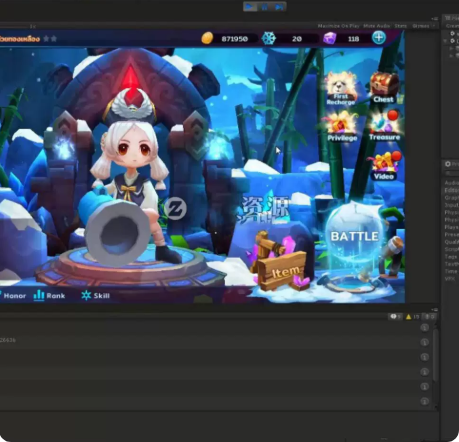Toggle the Stats overlay
Screen dimensions: 459x442
tap(401, 26)
